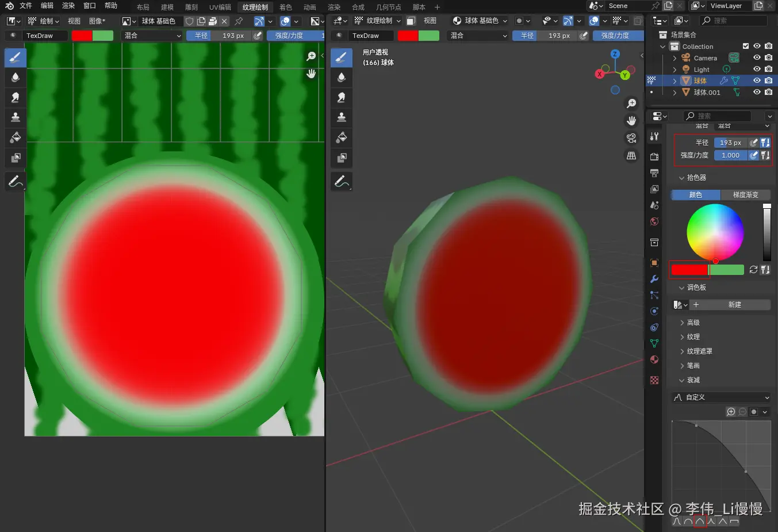The image size is (778, 532).
Task: Click the red primary color swatch in properties
Action: tap(689, 270)
